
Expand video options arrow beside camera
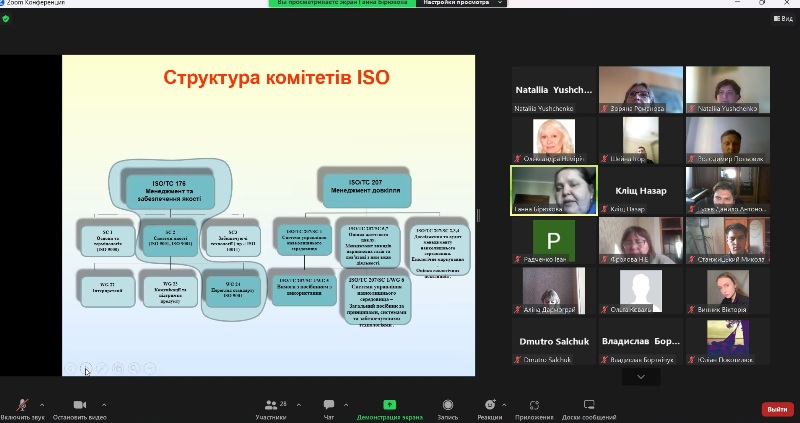coord(104,405)
